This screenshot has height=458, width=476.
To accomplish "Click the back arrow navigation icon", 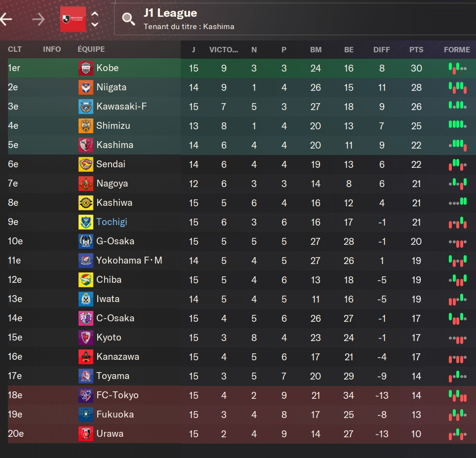I will (6, 19).
